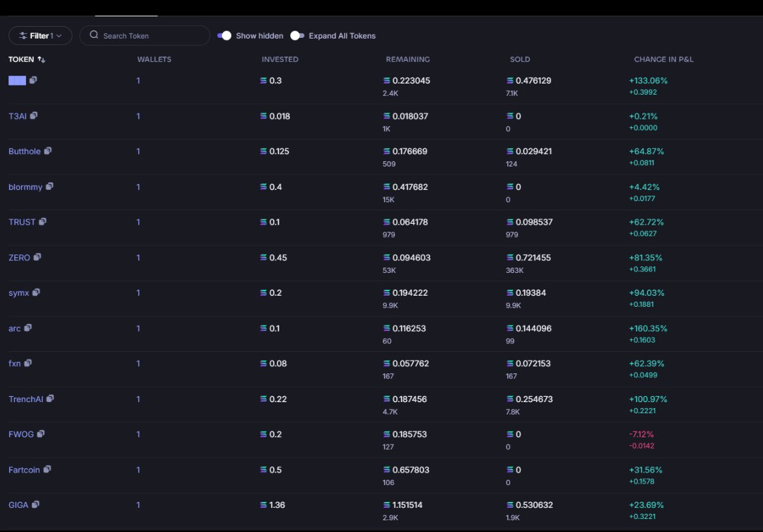Click the search magnifier icon

pos(94,35)
